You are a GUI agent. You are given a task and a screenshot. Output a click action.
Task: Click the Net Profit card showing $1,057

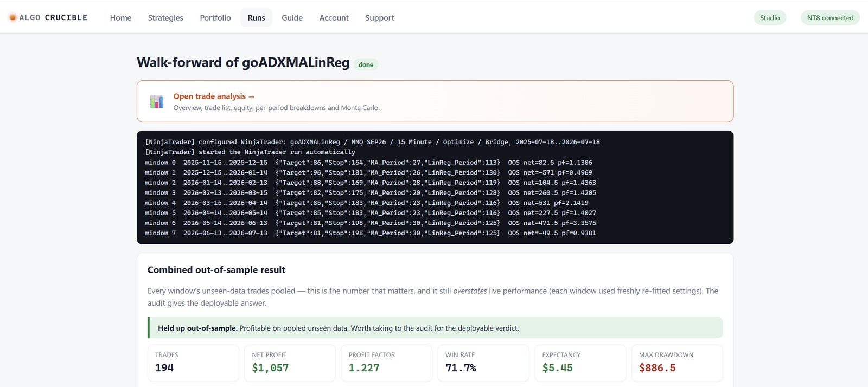(x=290, y=363)
